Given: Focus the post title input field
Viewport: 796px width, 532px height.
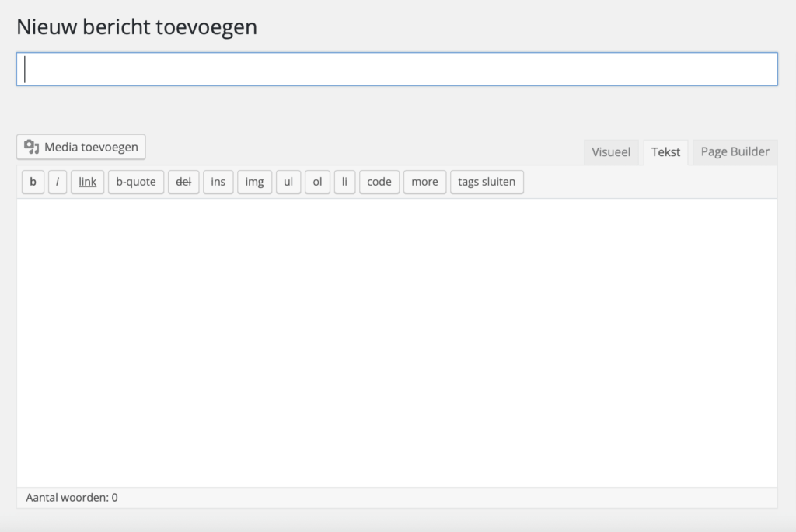Looking at the screenshot, I should (x=397, y=69).
